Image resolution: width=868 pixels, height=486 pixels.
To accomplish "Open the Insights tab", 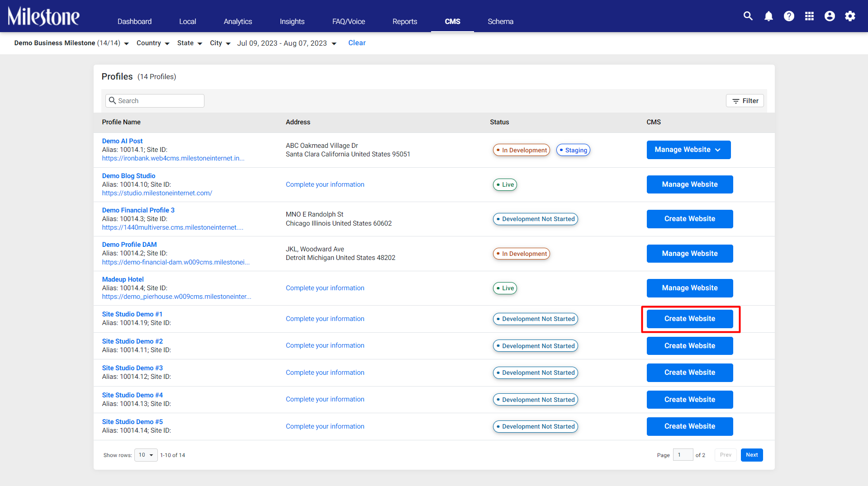I will click(292, 21).
